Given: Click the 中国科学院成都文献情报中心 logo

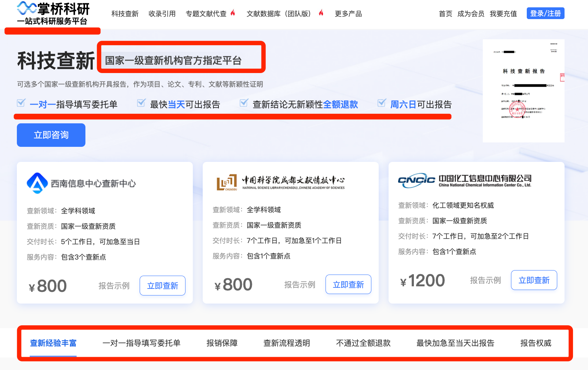Looking at the screenshot, I should point(281,182).
